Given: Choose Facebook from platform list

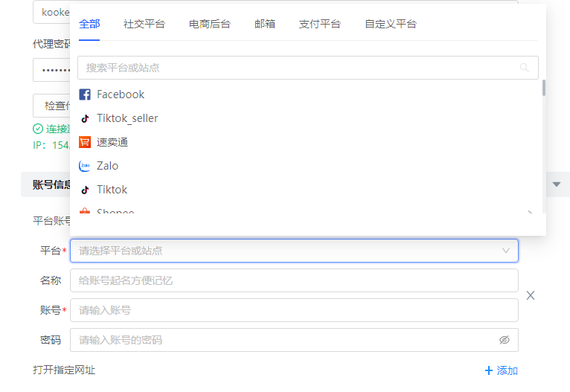Looking at the screenshot, I should 308,94.
